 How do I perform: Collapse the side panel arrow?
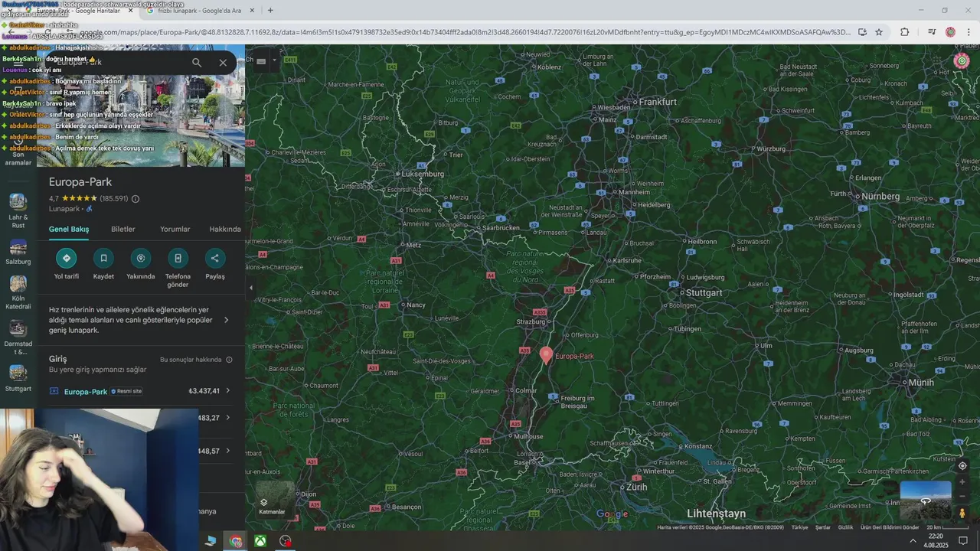(250, 288)
